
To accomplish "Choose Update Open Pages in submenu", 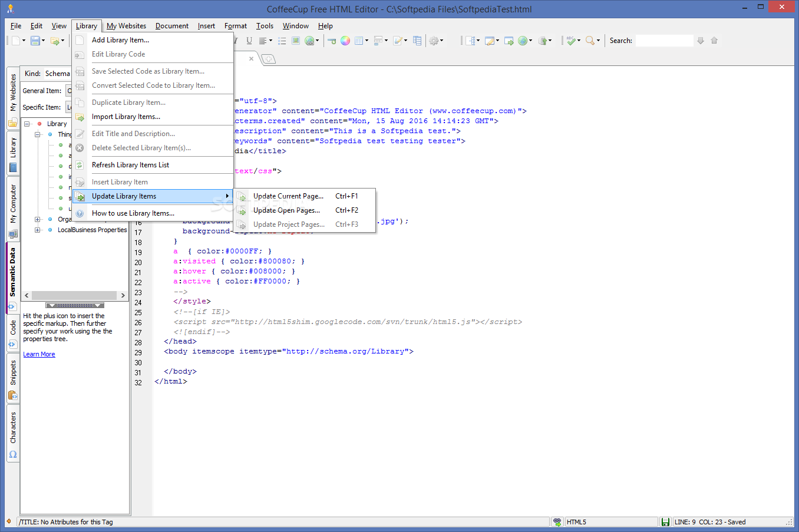I will (305, 210).
